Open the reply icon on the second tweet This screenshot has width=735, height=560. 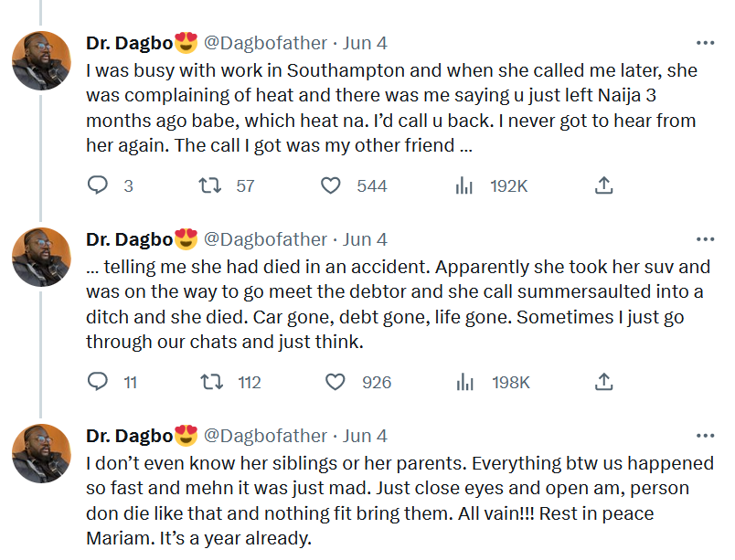pyautogui.click(x=99, y=383)
